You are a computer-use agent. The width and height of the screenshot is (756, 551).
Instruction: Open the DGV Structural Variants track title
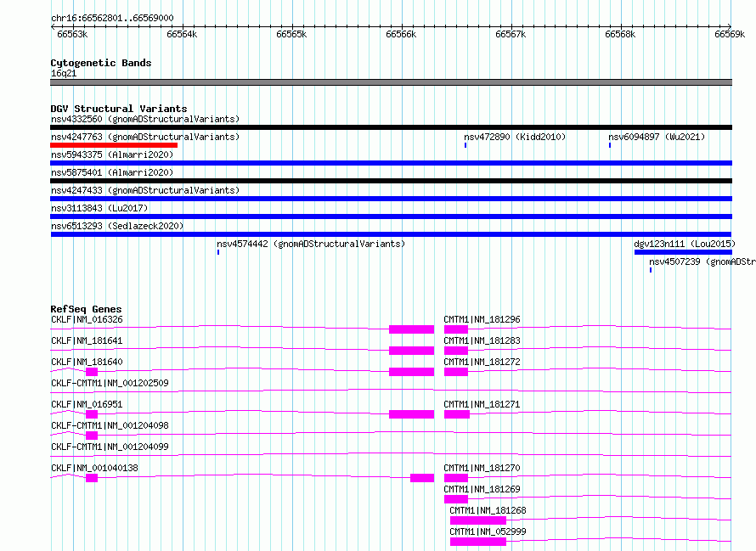[119, 109]
